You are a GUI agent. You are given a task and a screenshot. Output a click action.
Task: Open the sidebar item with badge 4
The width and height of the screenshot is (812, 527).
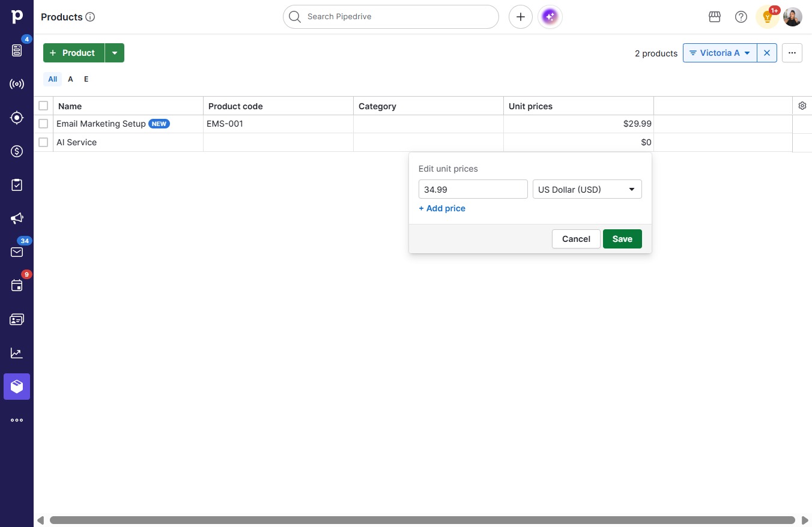pyautogui.click(x=17, y=50)
